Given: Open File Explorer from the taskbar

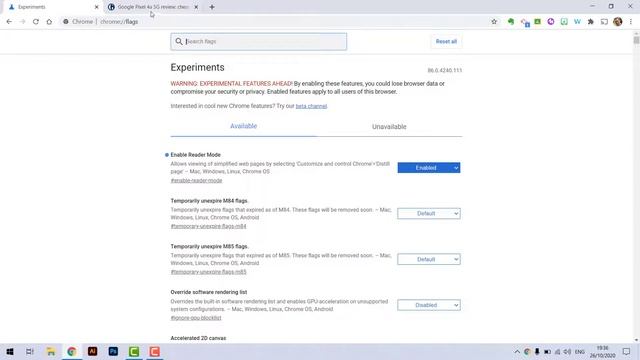Looking at the screenshot, I should coord(51,351).
